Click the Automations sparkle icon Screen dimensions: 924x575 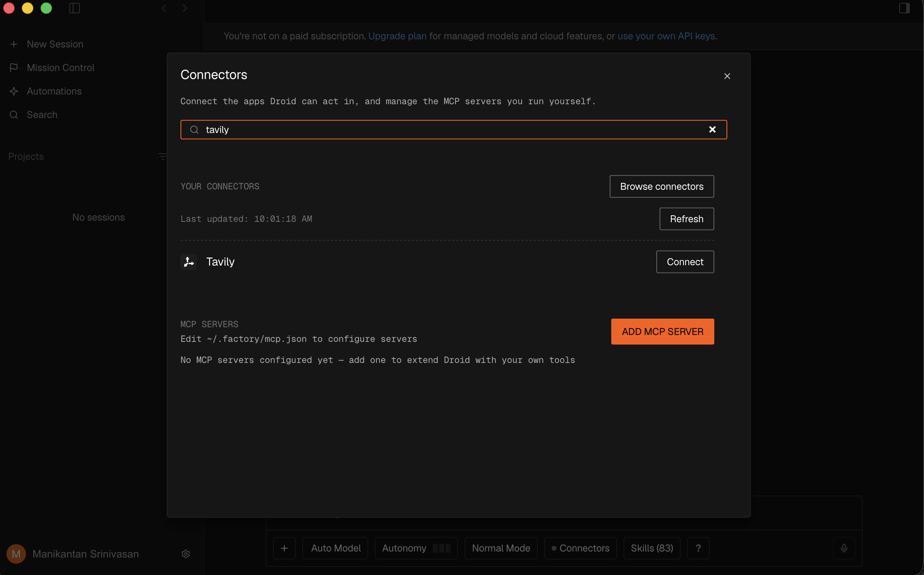14,91
